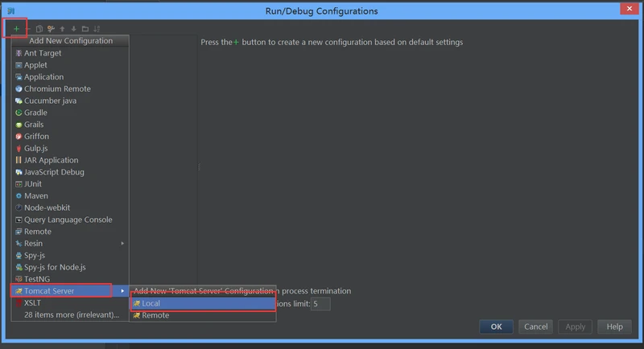Open Help for Run/Debug Configurations
The width and height of the screenshot is (644, 349).
tap(614, 326)
